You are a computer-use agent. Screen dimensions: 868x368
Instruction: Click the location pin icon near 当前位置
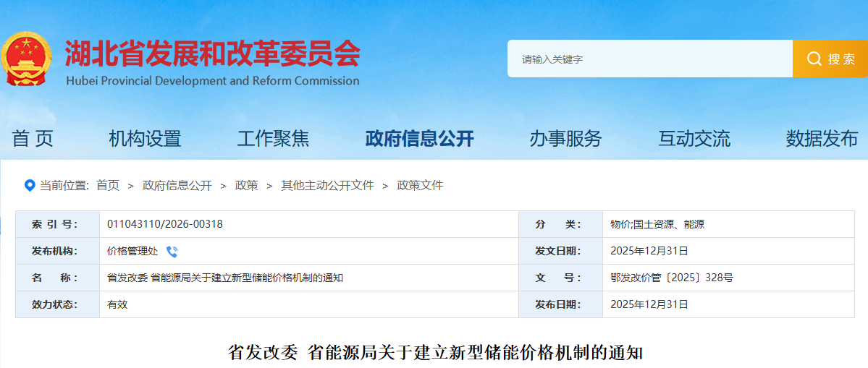pos(30,186)
